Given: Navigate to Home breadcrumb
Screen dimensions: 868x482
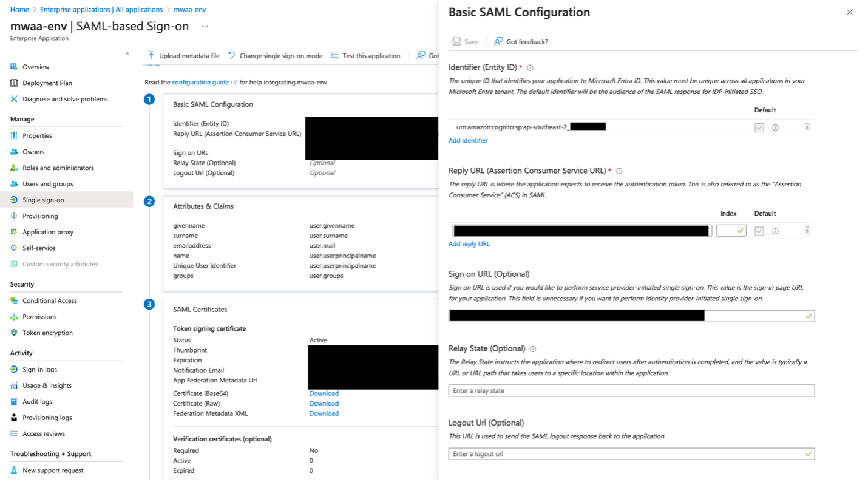Looking at the screenshot, I should [19, 10].
